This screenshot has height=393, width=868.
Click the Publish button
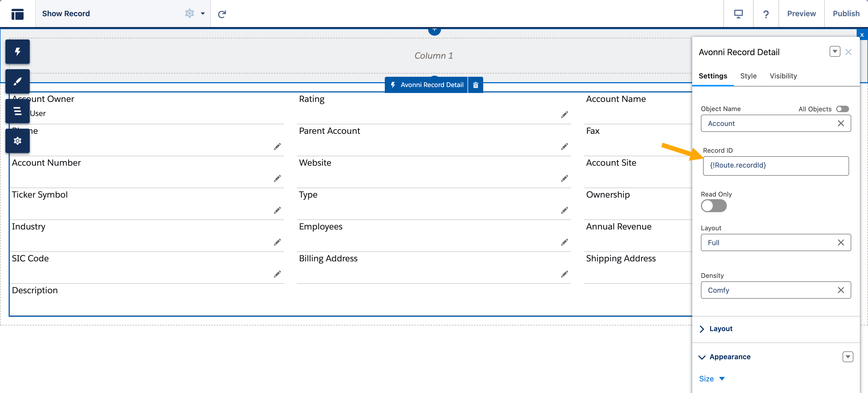846,14
